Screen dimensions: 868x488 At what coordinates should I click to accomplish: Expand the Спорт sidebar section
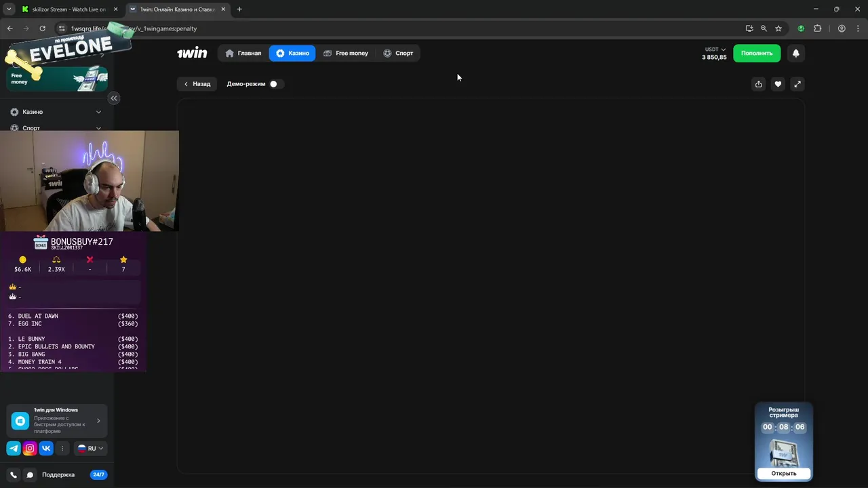point(56,127)
